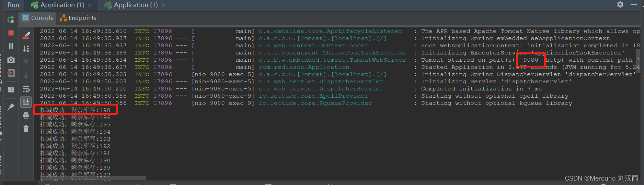Image resolution: width=644 pixels, height=185 pixels.
Task: Click the line ending with 库存:195
Action: [75, 124]
